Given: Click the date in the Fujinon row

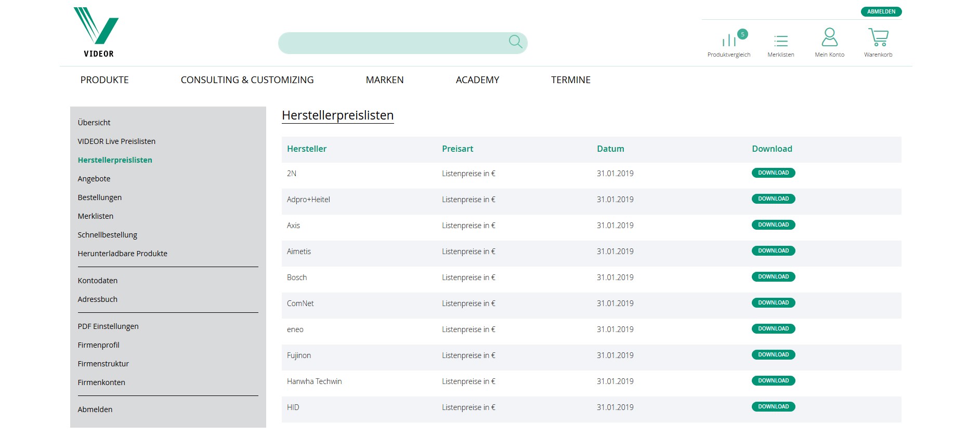Looking at the screenshot, I should [x=615, y=355].
